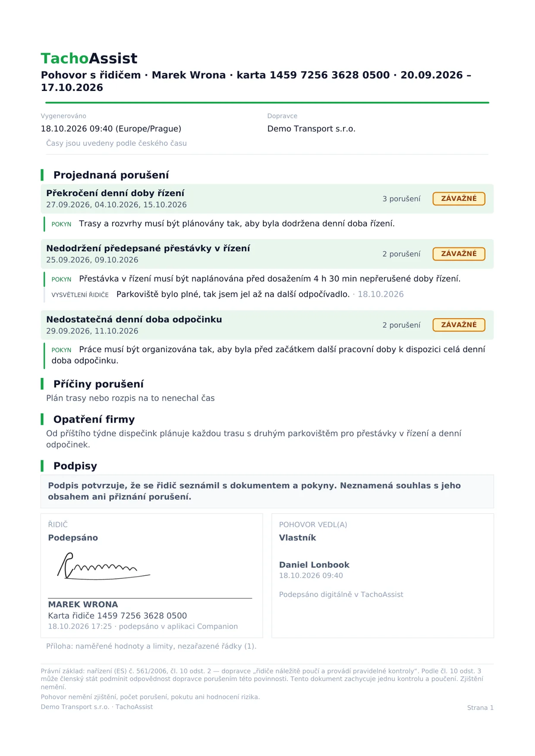Click the MAREK WRONA name under signature
The width and height of the screenshot is (535, 756).
tap(83, 605)
